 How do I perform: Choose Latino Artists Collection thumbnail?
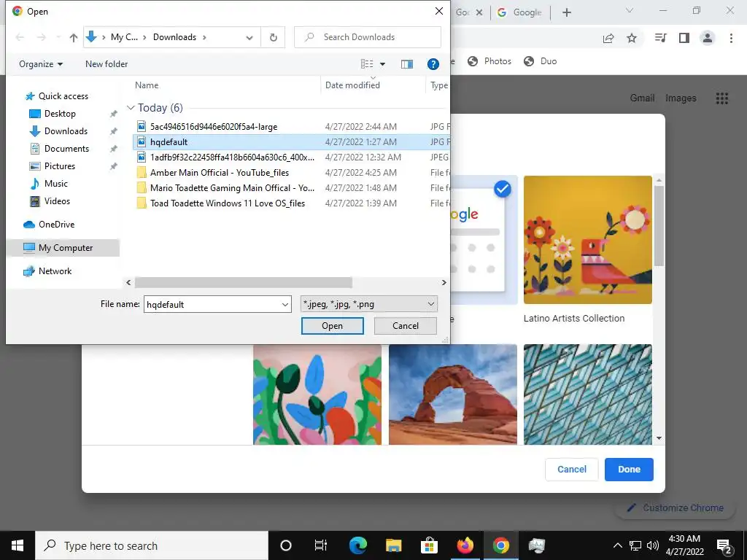pyautogui.click(x=587, y=239)
